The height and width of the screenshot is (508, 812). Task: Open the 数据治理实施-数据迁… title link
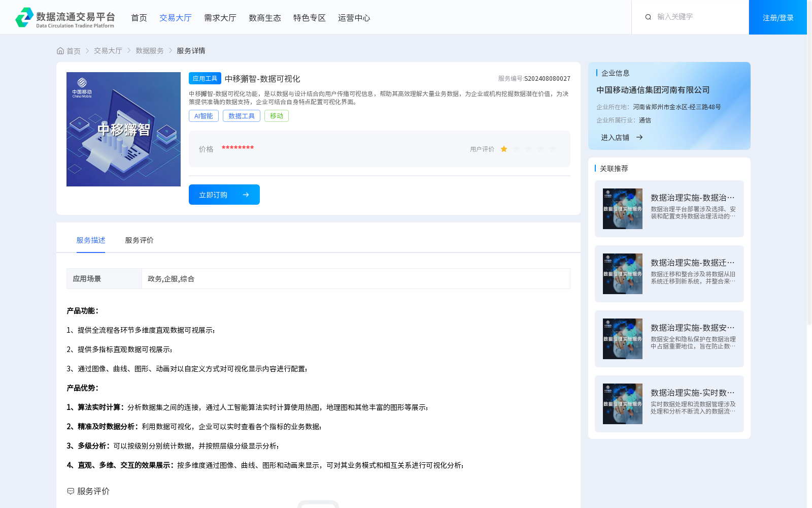click(693, 263)
